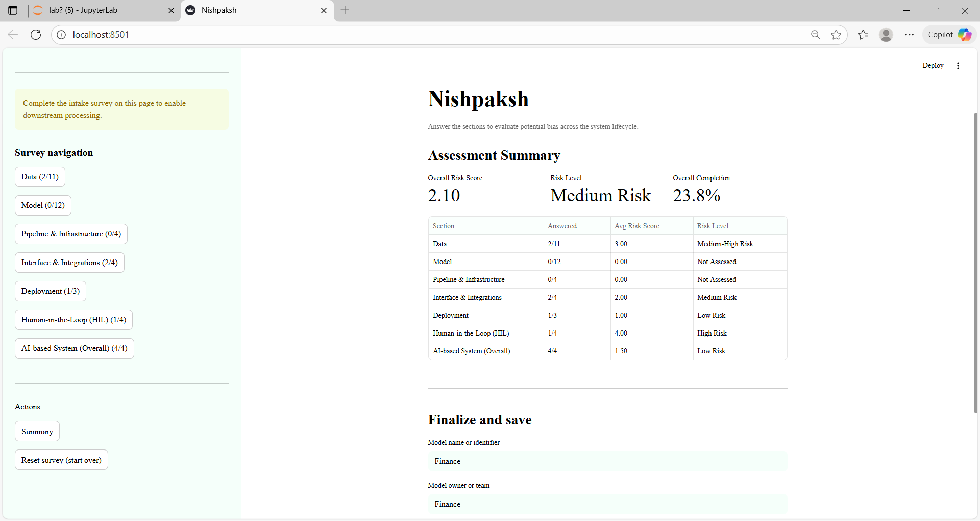The image size is (980, 521).
Task: Click the 23.8% Overall Completion value
Action: pos(697,195)
